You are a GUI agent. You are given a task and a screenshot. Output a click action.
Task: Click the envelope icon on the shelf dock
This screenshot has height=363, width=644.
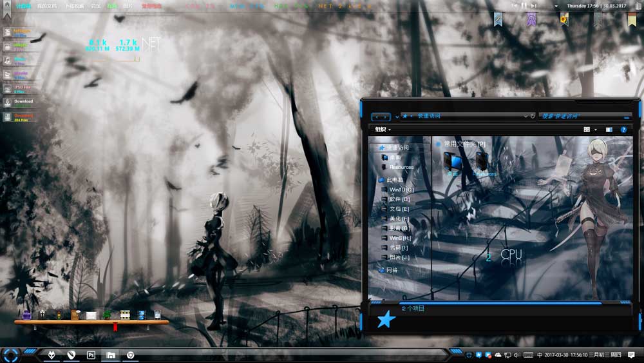tap(91, 316)
